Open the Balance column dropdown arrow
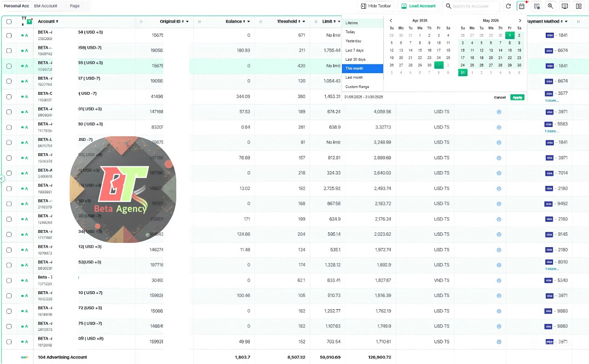This screenshot has height=364, width=589. pos(248,22)
